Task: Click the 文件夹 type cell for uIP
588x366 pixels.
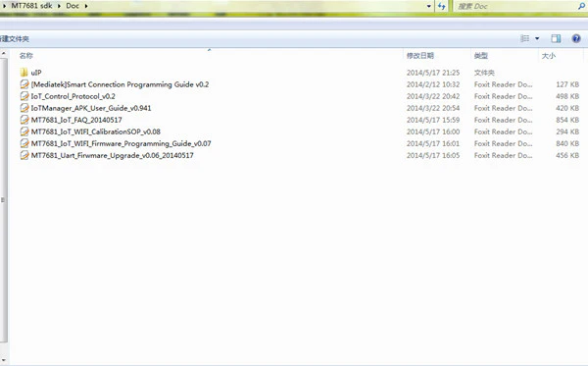Action: click(x=484, y=73)
